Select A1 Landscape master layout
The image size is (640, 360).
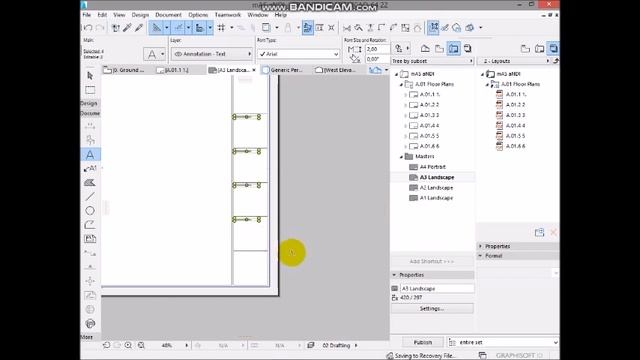click(x=436, y=198)
